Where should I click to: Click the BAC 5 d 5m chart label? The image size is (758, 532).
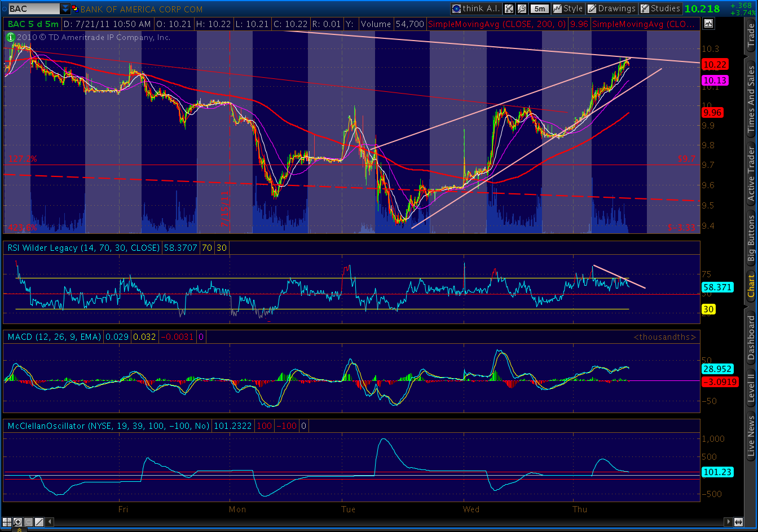coord(33,24)
